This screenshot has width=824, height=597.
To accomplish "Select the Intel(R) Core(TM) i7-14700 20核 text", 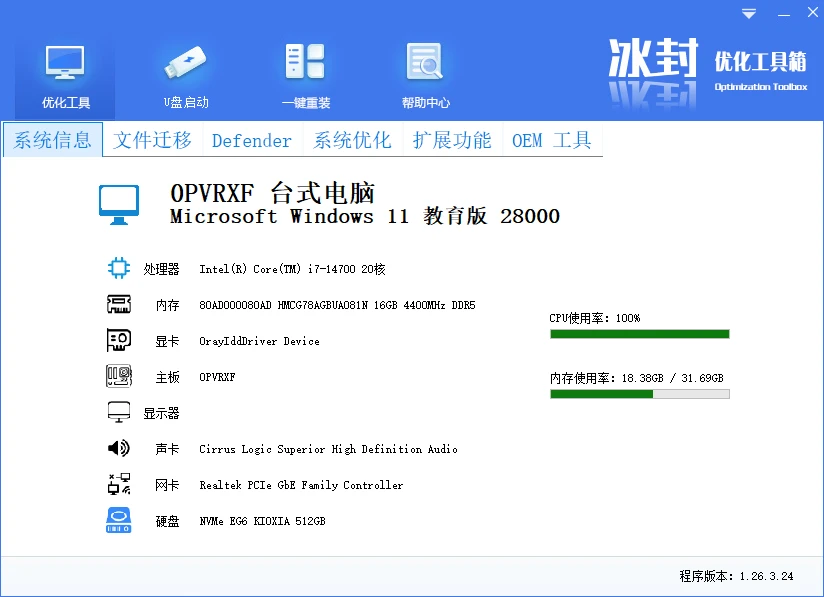I will pos(292,269).
